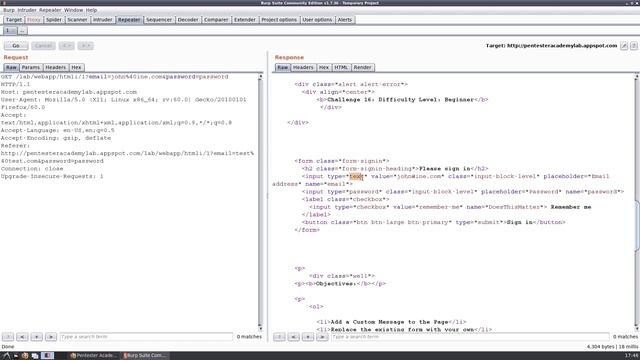Jump to previous match in response search
640x360 pixels.
point(293,337)
